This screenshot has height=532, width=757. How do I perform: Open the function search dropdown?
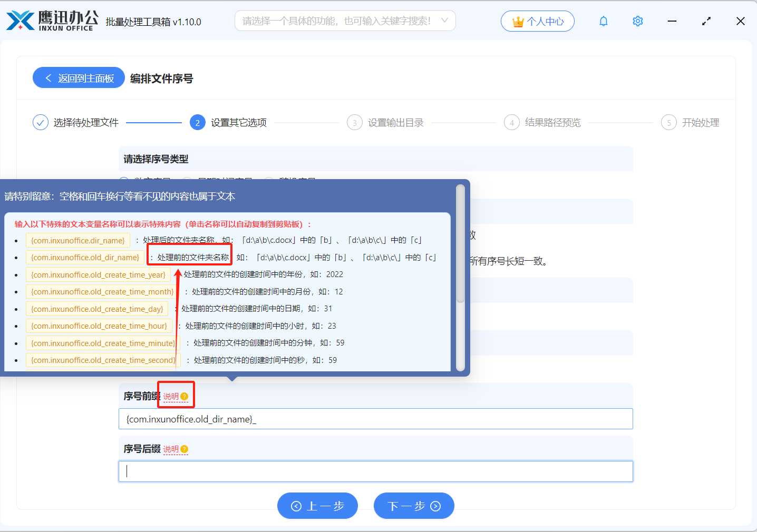click(x=345, y=21)
